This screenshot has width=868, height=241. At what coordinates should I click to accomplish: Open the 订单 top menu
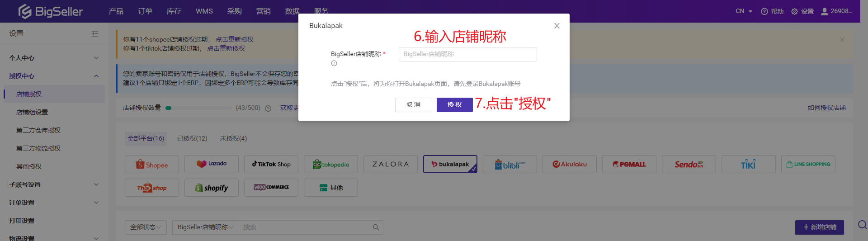point(145,11)
